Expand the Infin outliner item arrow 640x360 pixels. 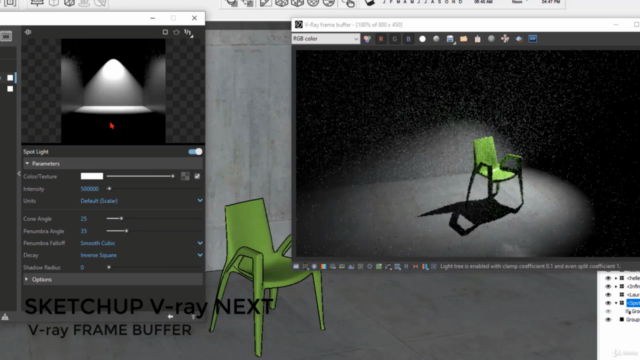[x=616, y=286]
